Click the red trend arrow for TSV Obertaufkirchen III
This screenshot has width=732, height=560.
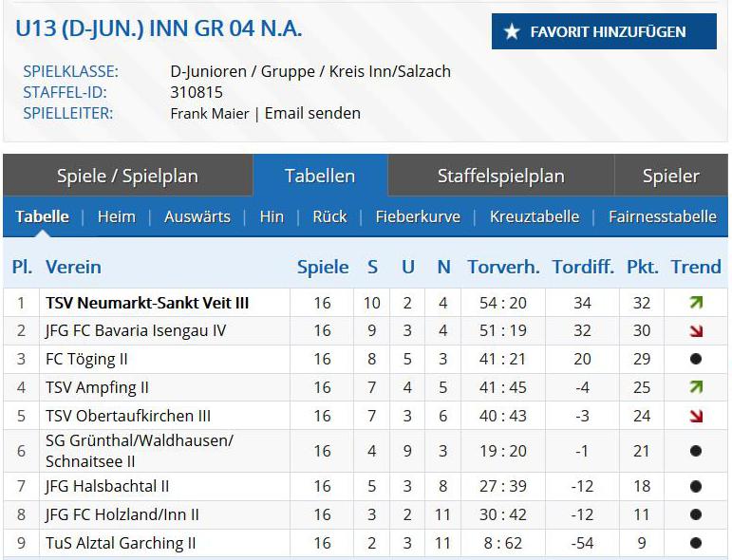[696, 416]
